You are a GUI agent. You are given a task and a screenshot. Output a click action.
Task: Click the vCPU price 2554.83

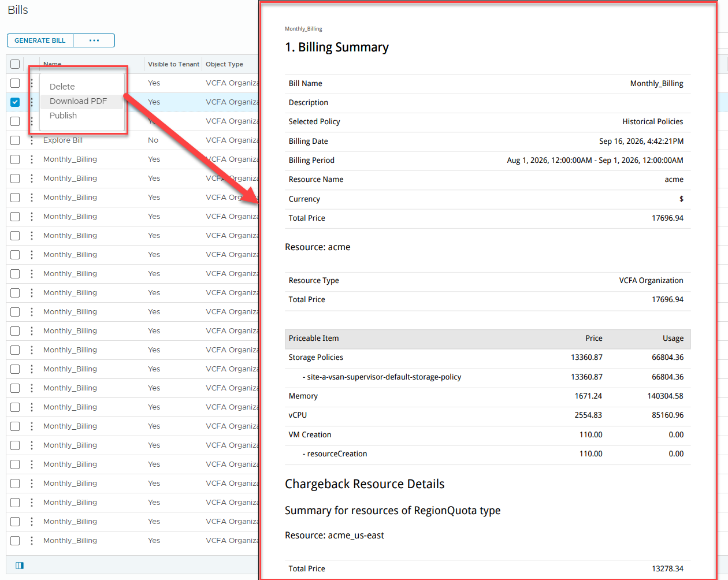(588, 415)
